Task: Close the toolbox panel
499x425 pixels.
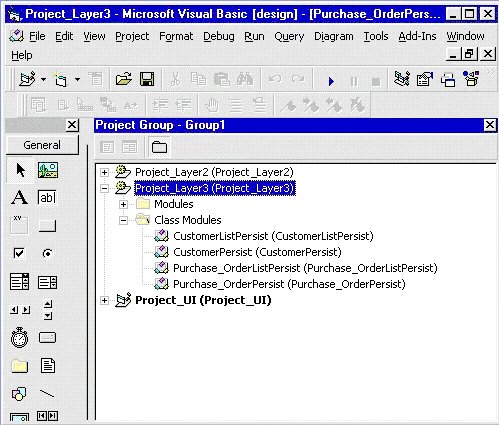Action: coord(72,125)
